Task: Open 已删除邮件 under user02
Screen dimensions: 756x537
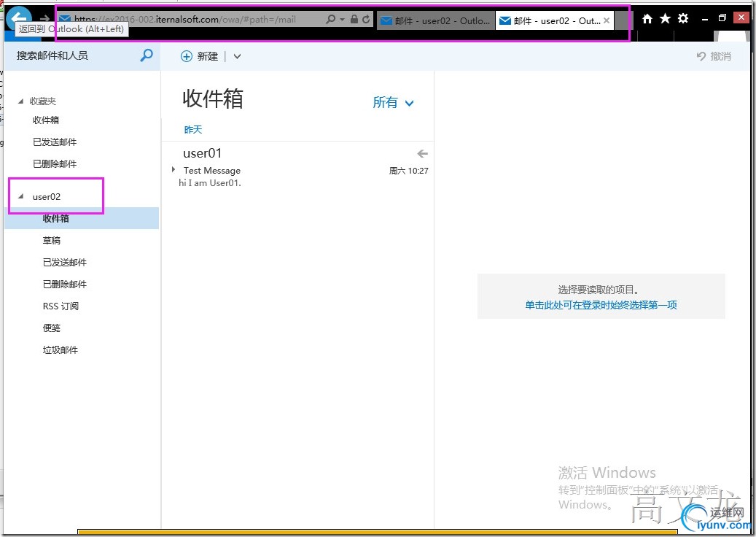Action: click(x=65, y=284)
